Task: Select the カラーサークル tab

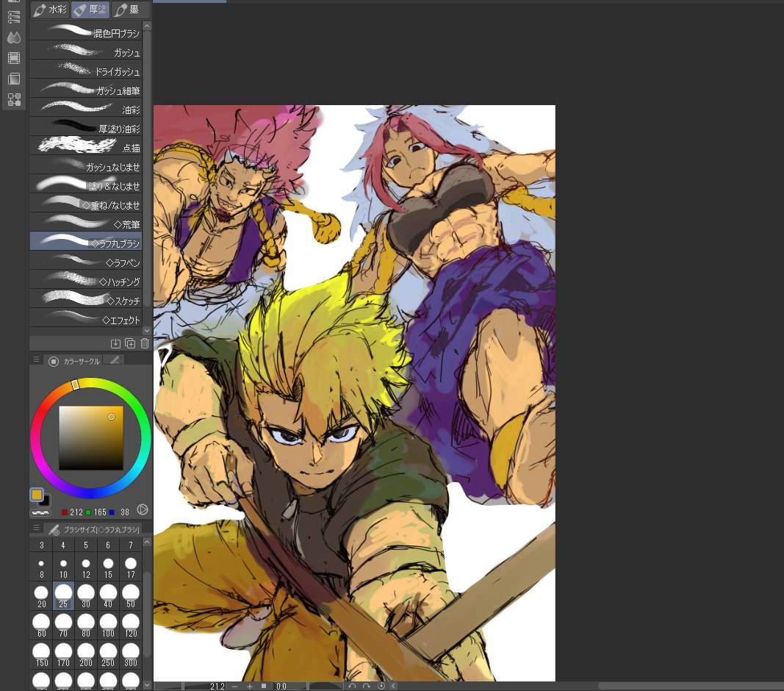Action: coord(74,361)
